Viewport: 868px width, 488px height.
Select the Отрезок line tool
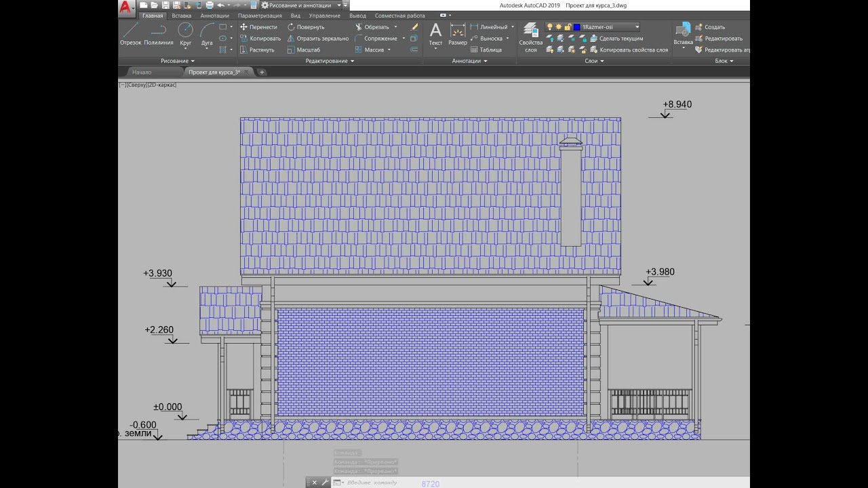point(130,34)
